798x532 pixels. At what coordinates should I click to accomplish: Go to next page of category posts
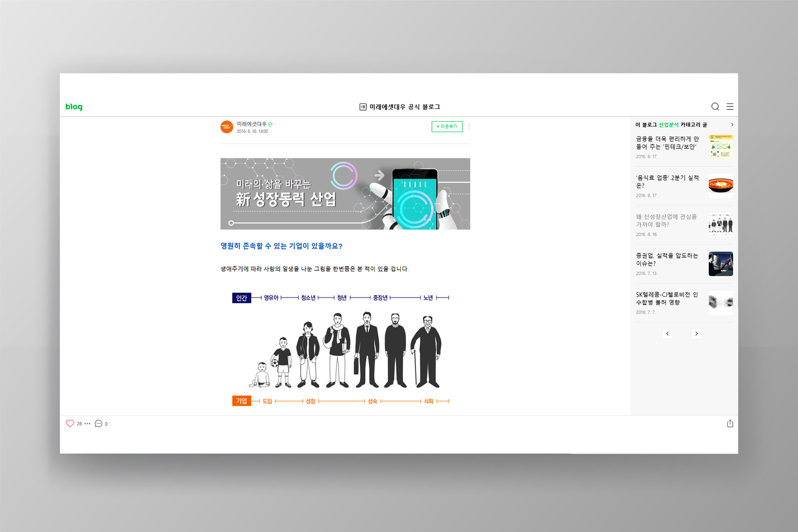point(696,334)
